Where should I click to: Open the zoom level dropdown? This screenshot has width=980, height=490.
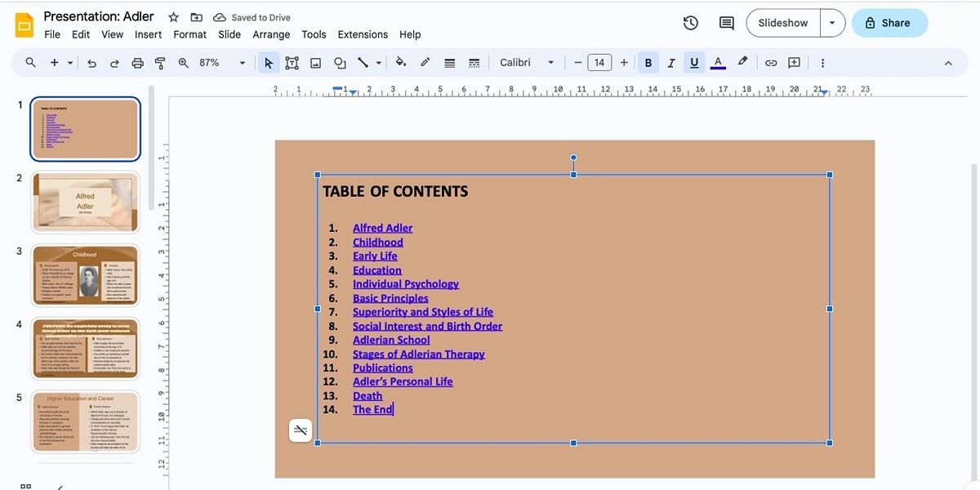[242, 62]
